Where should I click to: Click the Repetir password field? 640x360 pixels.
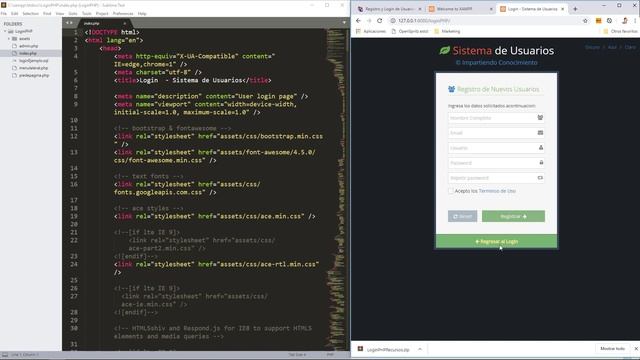(496, 178)
